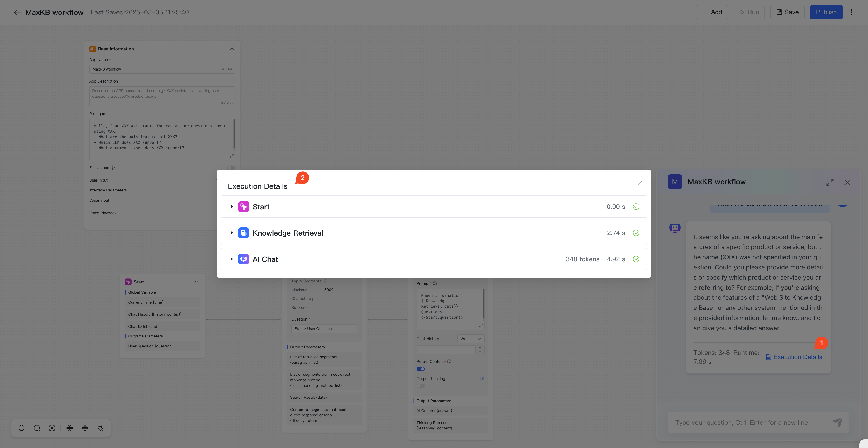Increase the chat history count stepper

tap(480, 347)
